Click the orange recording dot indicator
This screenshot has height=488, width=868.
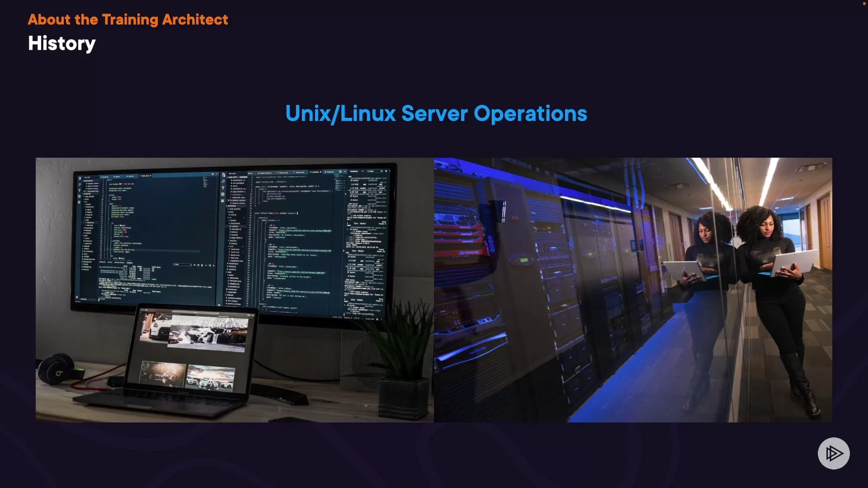(x=864, y=3)
